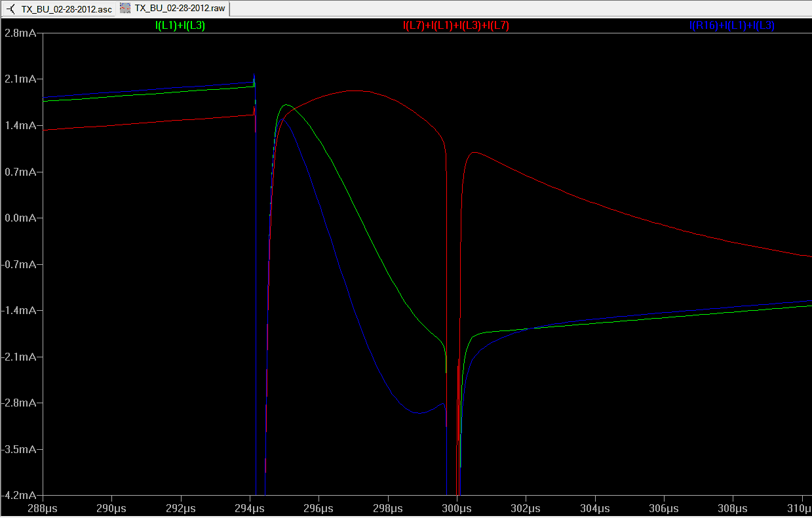Select the blue I(R16)+I(L1)+I(L3) trace label

pos(731,26)
